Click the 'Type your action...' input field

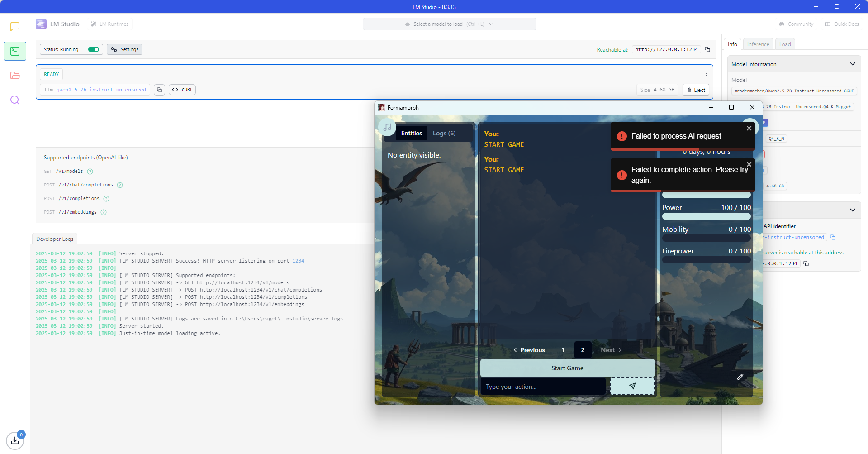click(x=543, y=387)
